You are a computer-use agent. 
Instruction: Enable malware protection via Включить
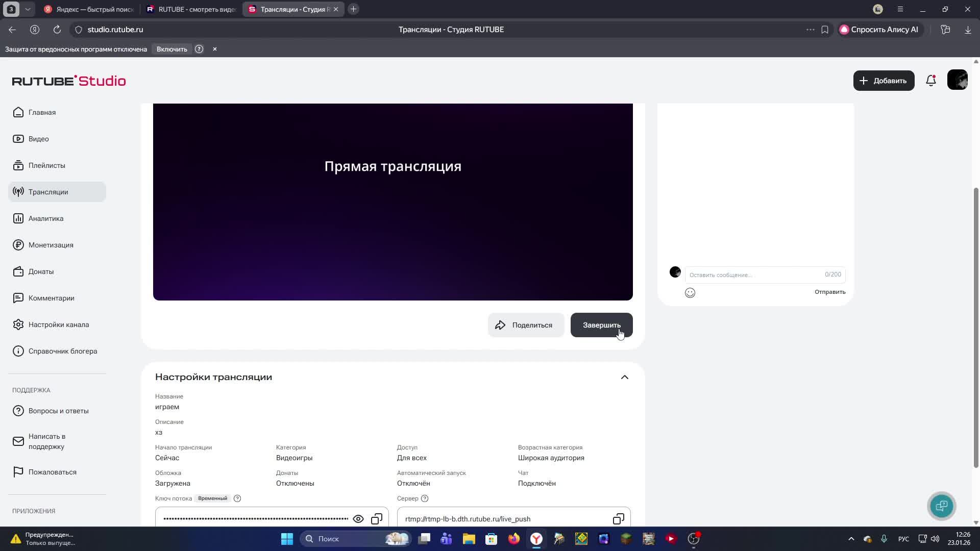click(x=171, y=49)
